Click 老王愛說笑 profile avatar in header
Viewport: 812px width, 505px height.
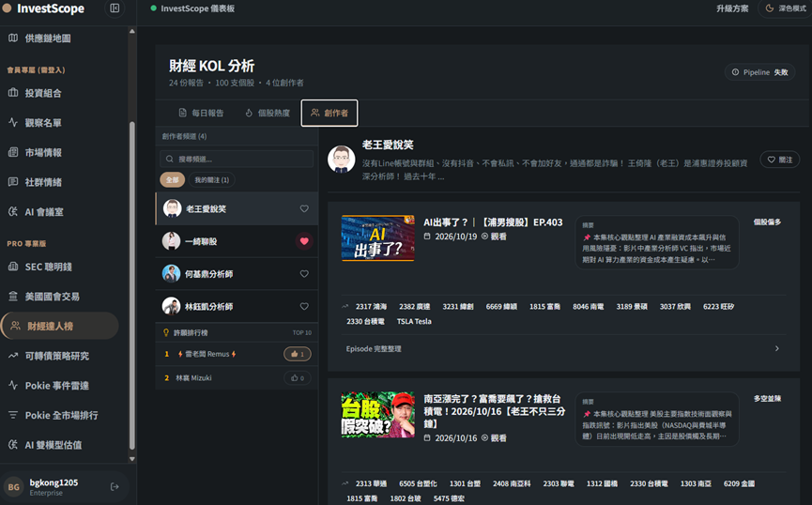pos(342,159)
